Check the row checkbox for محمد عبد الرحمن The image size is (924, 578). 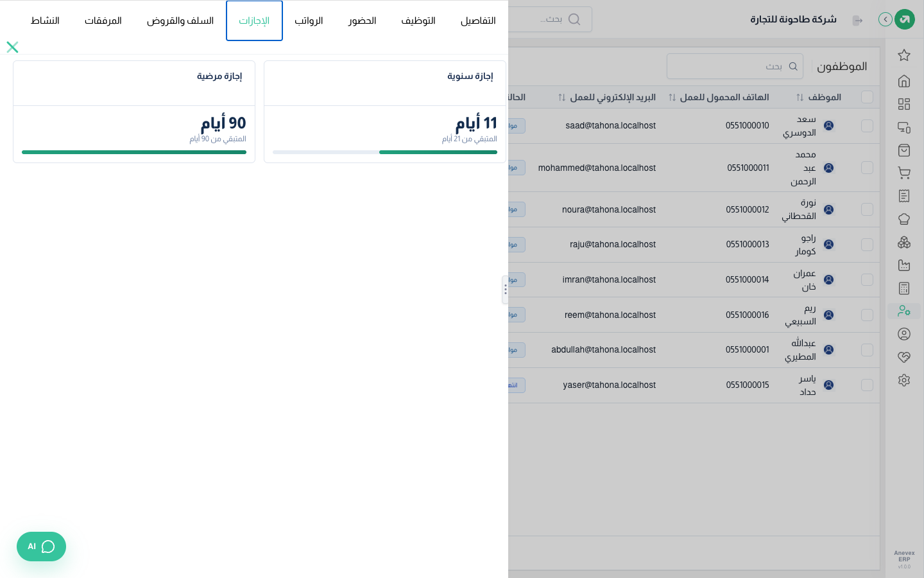(867, 168)
